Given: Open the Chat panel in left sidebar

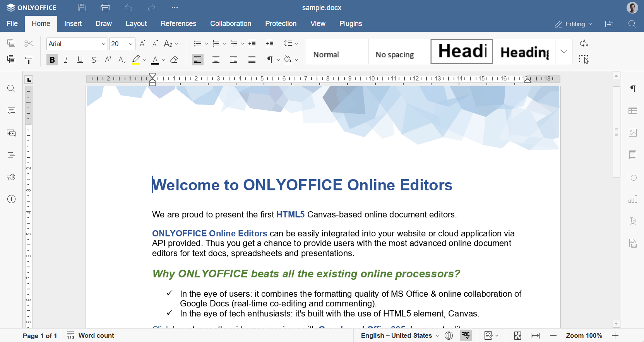Looking at the screenshot, I should tap(11, 133).
